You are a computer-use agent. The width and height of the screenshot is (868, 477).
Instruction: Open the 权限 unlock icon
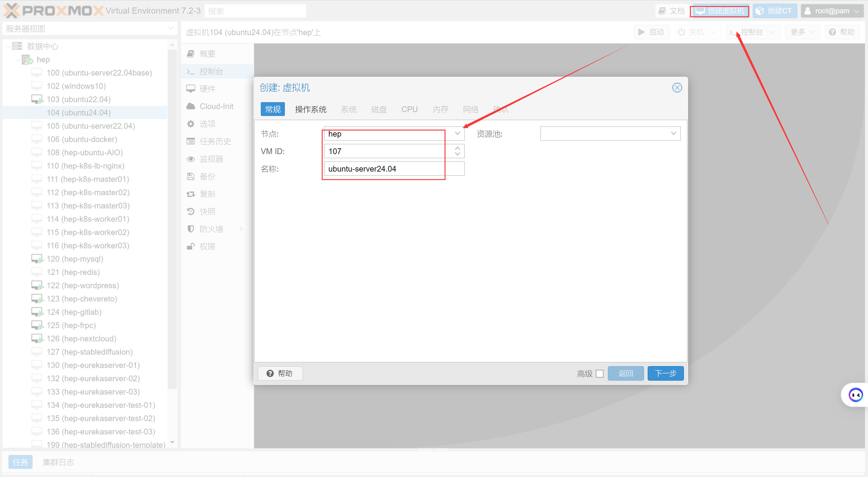[x=191, y=247]
